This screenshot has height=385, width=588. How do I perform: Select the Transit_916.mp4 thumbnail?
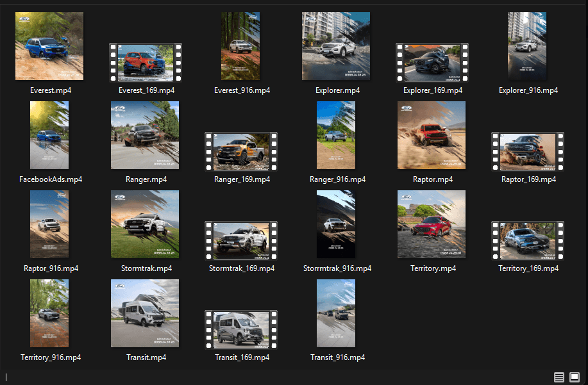[x=336, y=313]
